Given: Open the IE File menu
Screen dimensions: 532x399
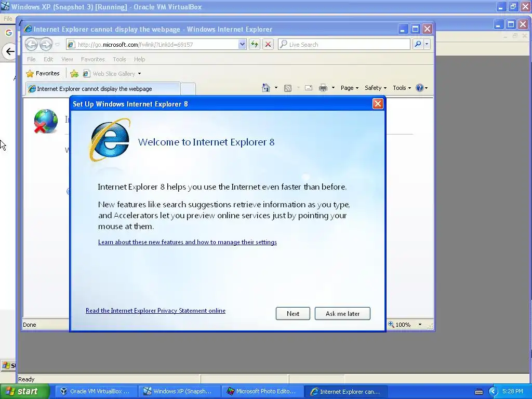Looking at the screenshot, I should pos(31,59).
